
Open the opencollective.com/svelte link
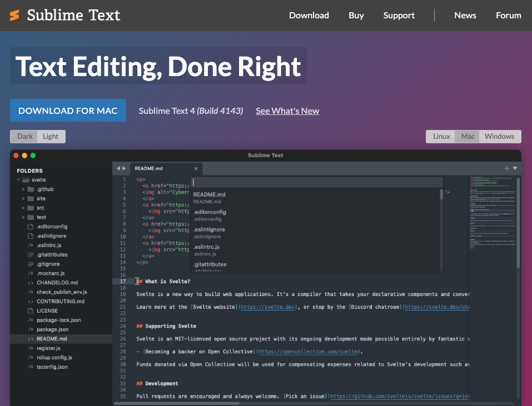308,352
